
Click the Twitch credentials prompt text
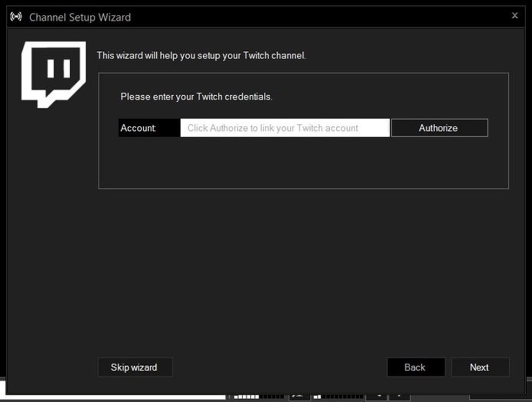pyautogui.click(x=196, y=96)
